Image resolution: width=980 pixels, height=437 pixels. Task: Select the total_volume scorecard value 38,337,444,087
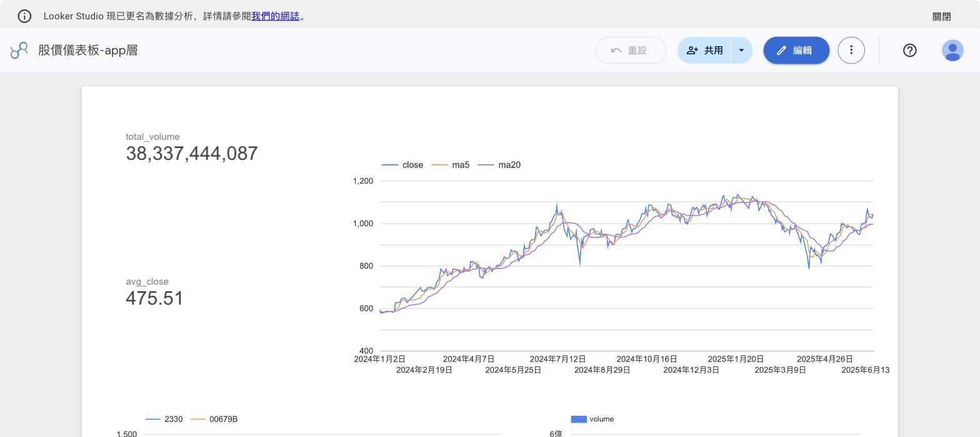pos(192,154)
